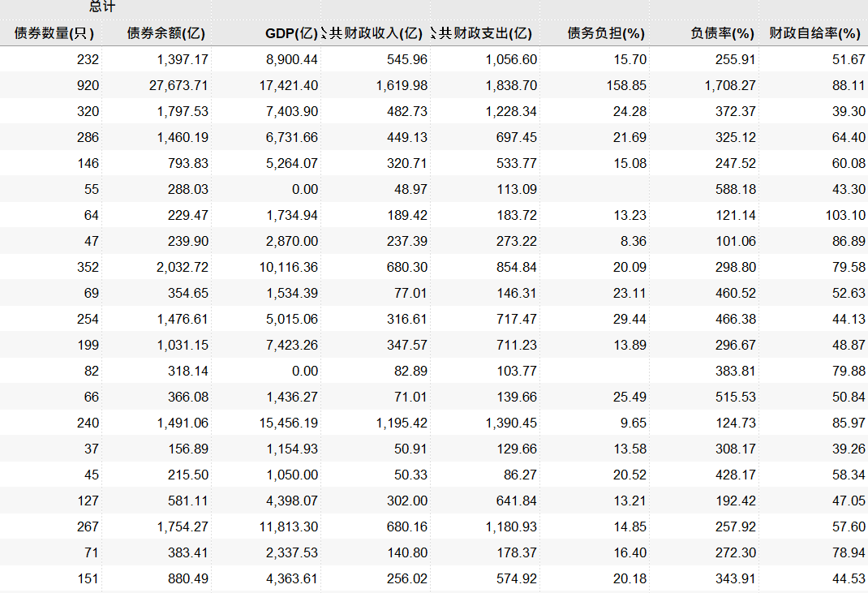Click the 公共财政收入(亿) column header
This screenshot has height=593, width=868.
376,33
